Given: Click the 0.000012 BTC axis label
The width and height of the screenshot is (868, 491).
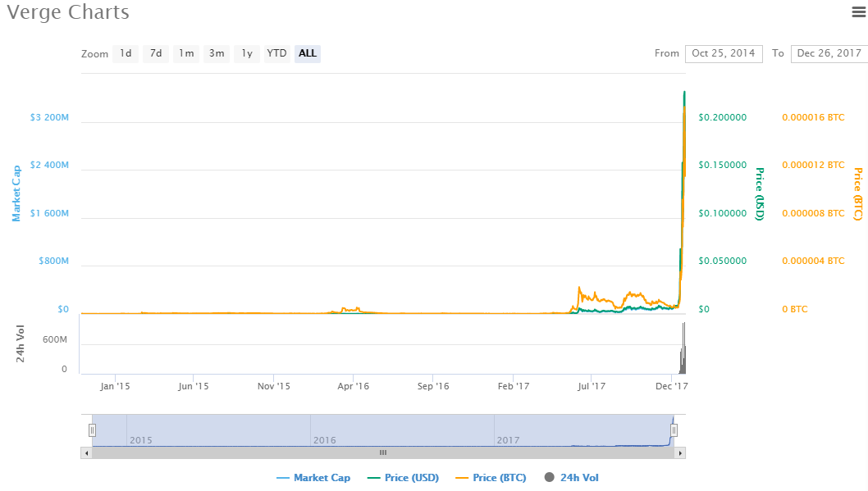Looking at the screenshot, I should click(x=813, y=165).
